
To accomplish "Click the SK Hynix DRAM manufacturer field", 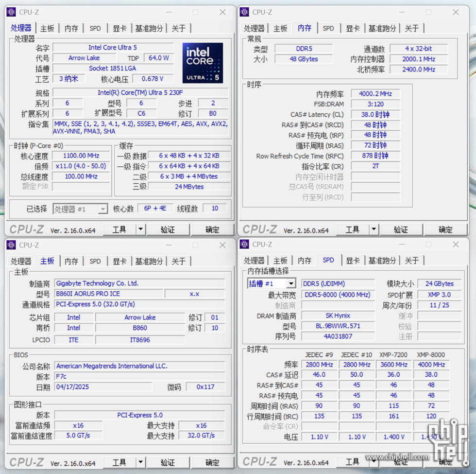I will 338,316.
